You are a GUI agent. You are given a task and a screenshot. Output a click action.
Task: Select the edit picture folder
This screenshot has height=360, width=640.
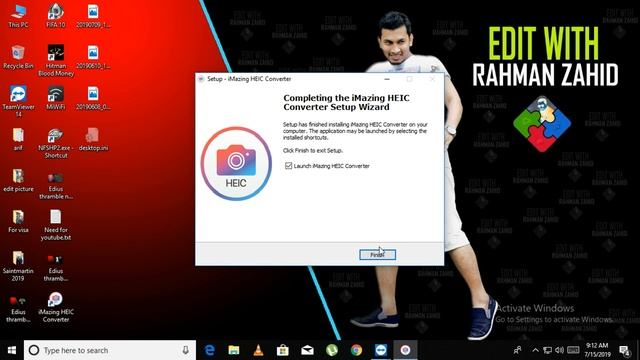18,180
